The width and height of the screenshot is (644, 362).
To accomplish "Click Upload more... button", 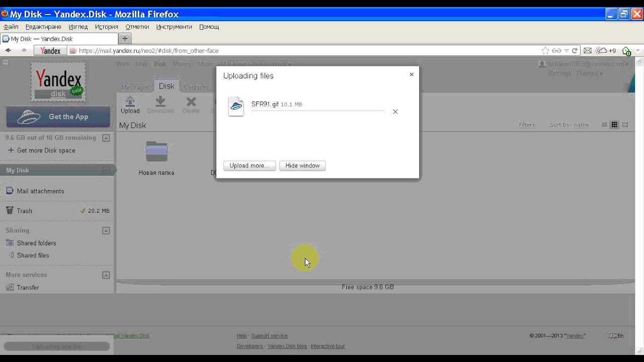I will tap(250, 165).
